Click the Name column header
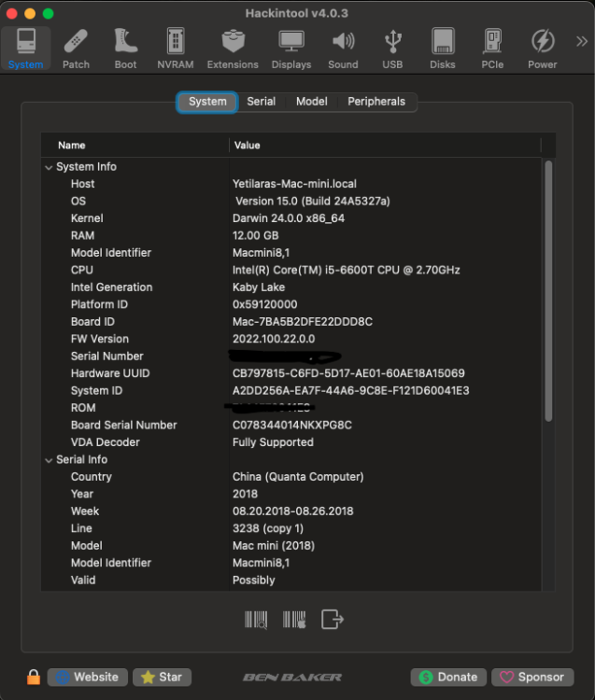 [x=72, y=145]
